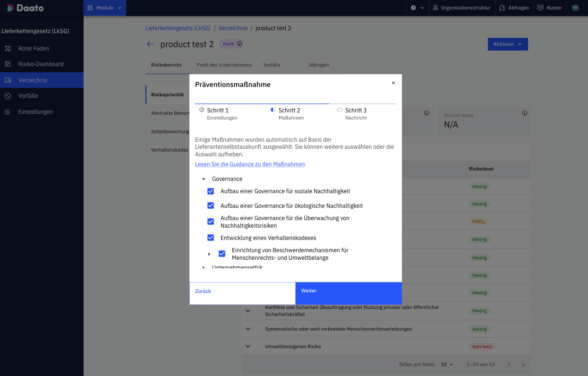588x376 pixels.
Task: Click the Mäßig risk badge
Action: (478, 222)
